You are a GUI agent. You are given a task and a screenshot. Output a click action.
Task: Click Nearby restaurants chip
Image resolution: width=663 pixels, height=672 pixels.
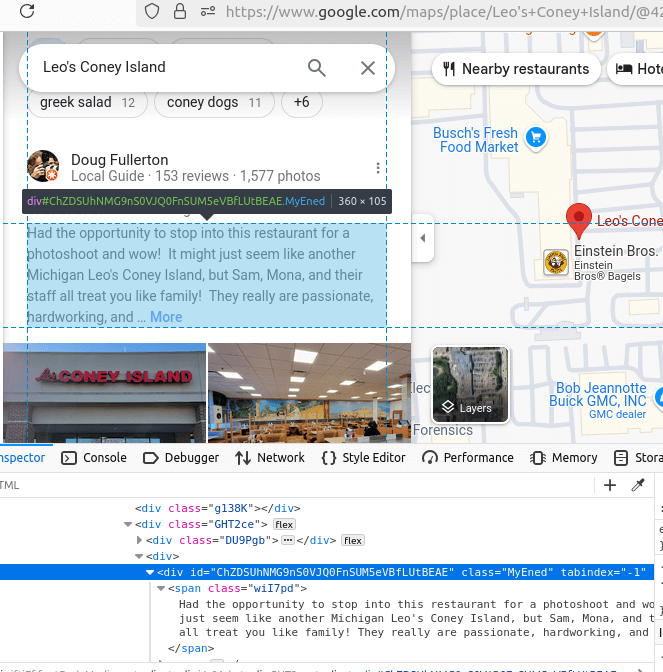tap(516, 69)
